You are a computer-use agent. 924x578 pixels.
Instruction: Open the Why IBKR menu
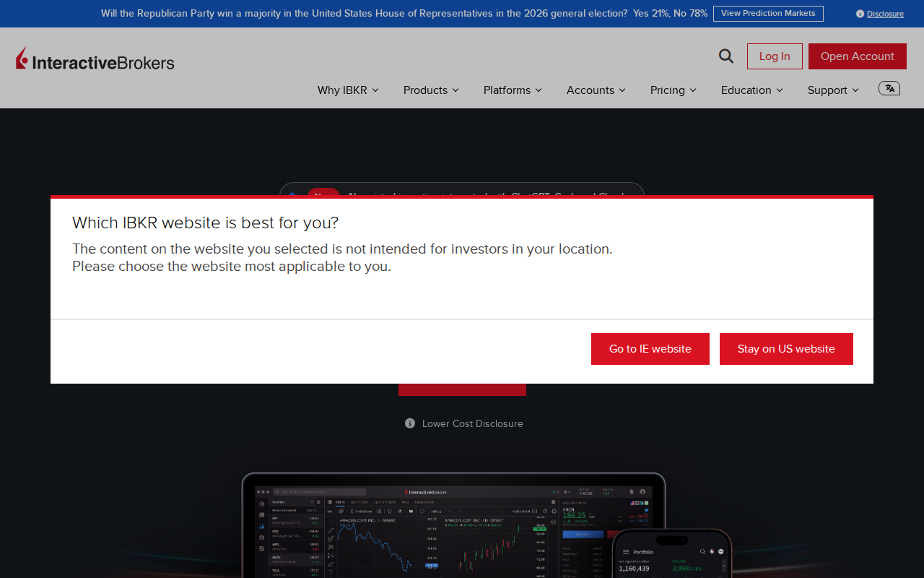tap(348, 90)
